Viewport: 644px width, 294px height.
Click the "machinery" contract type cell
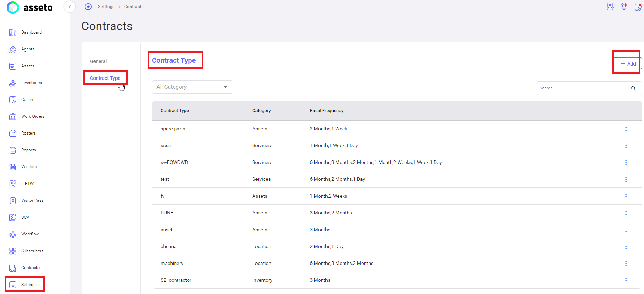tap(172, 264)
